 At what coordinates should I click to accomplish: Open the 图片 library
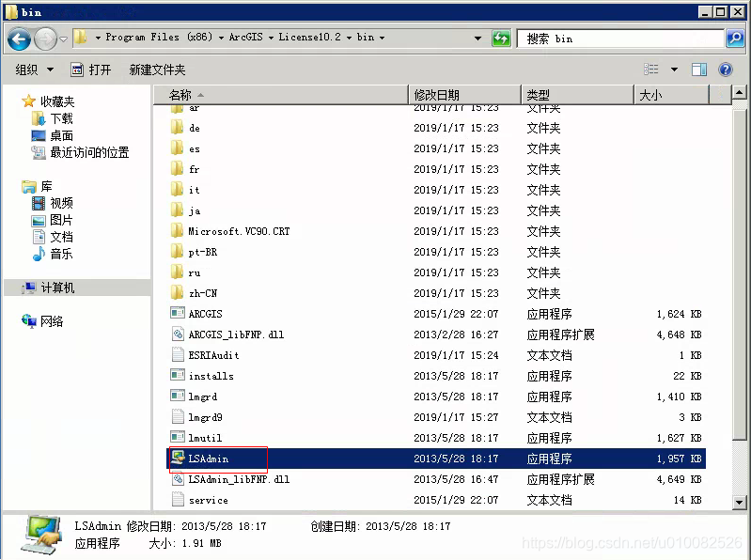click(52, 220)
